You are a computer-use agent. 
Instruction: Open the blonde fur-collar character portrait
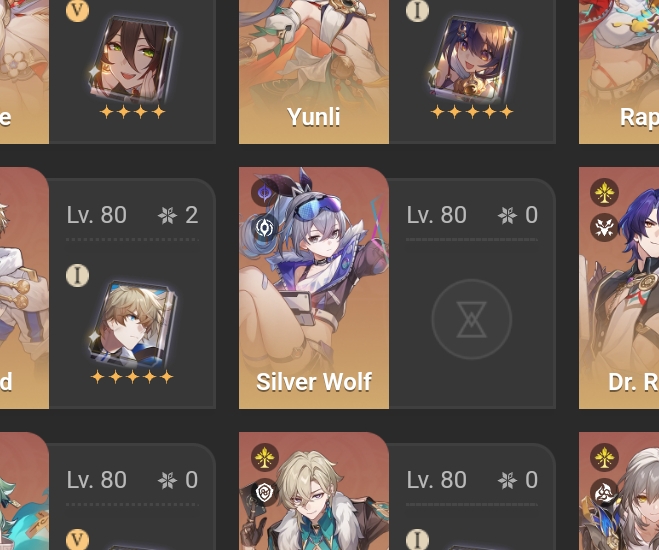click(x=314, y=491)
